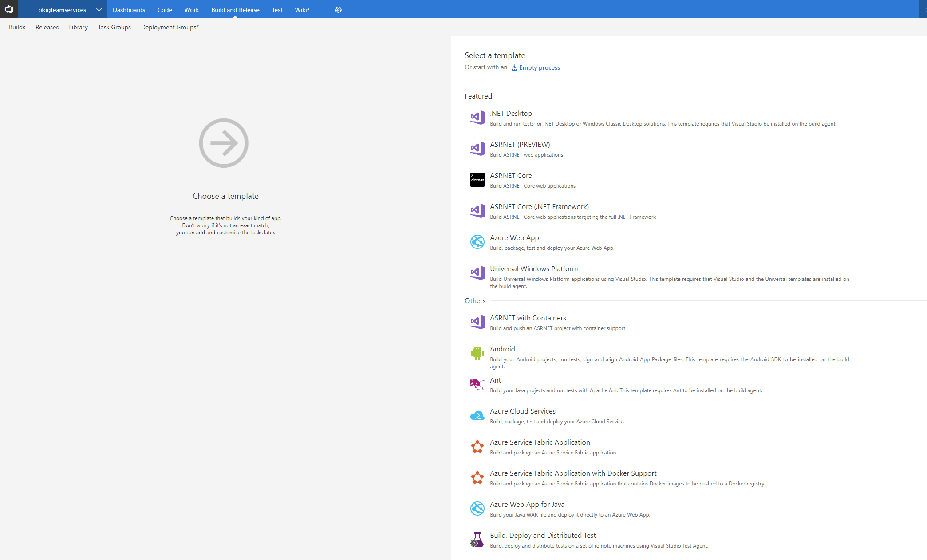Click the Empty process icon
Viewport: 927px width, 560px height.
[x=514, y=68]
